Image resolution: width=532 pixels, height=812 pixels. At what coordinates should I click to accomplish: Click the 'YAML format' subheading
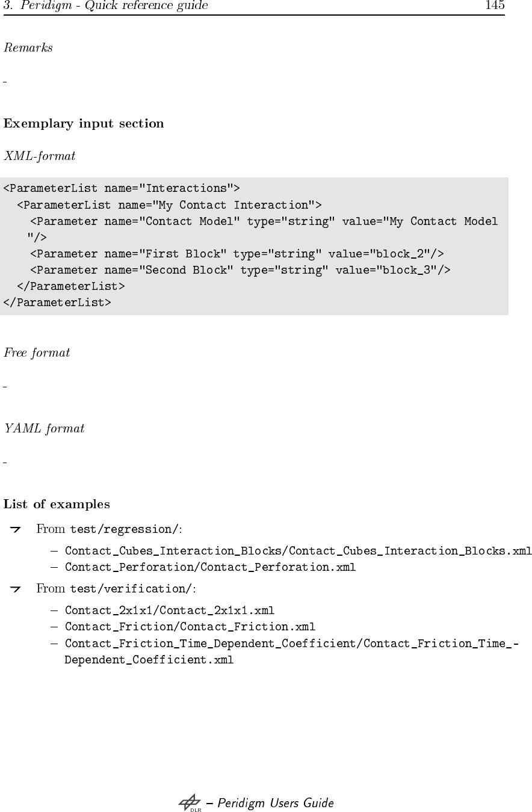(44, 429)
